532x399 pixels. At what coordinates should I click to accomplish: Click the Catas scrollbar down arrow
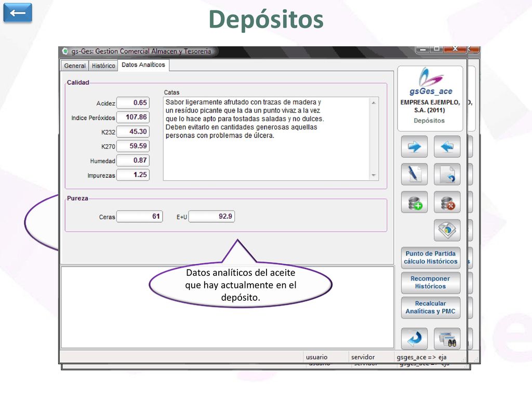click(374, 175)
